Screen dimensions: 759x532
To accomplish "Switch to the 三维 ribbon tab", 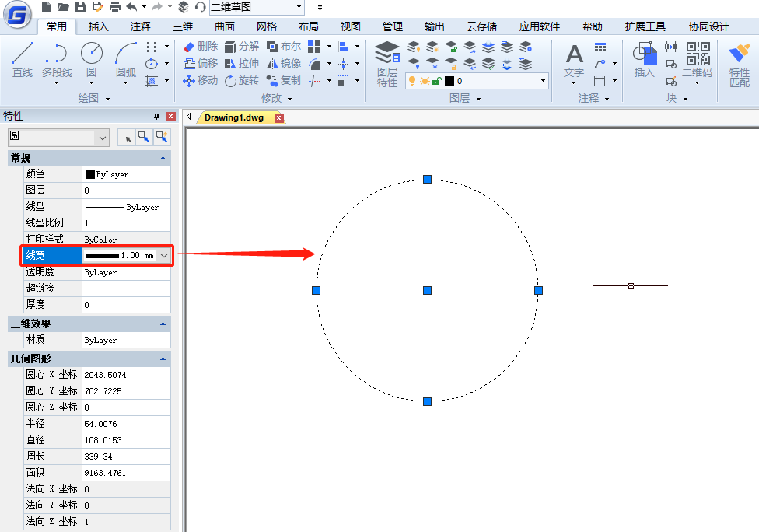I will (183, 26).
